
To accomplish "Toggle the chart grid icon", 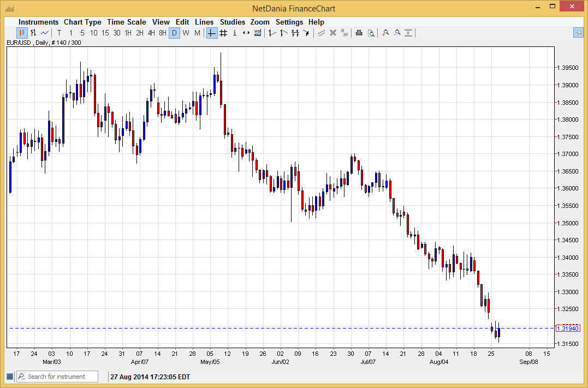I will pyautogui.click(x=223, y=33).
